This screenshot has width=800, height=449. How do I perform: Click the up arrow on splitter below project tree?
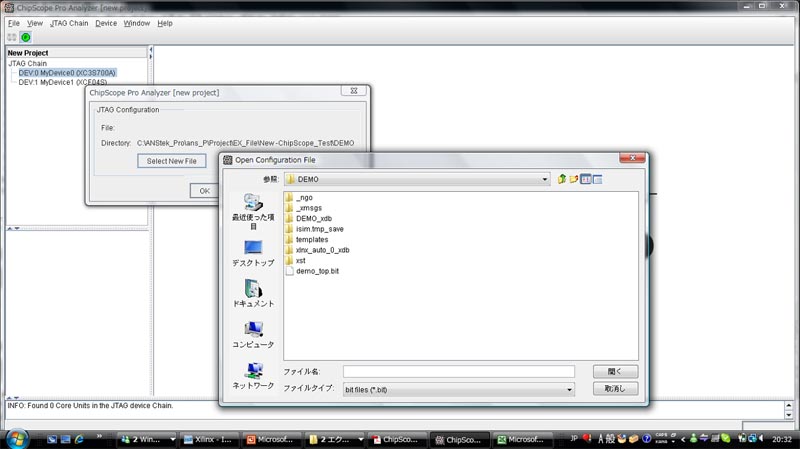(10, 229)
